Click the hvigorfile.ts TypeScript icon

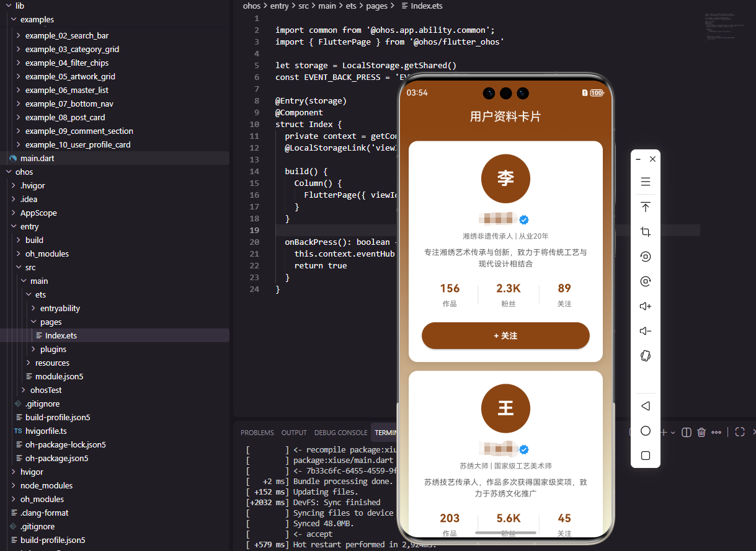(x=18, y=431)
